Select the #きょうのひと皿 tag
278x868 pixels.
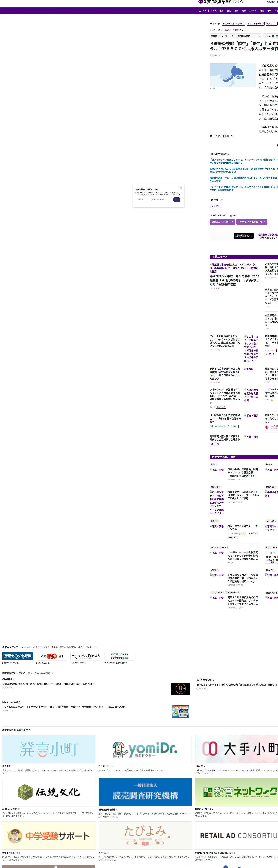(x=249, y=534)
